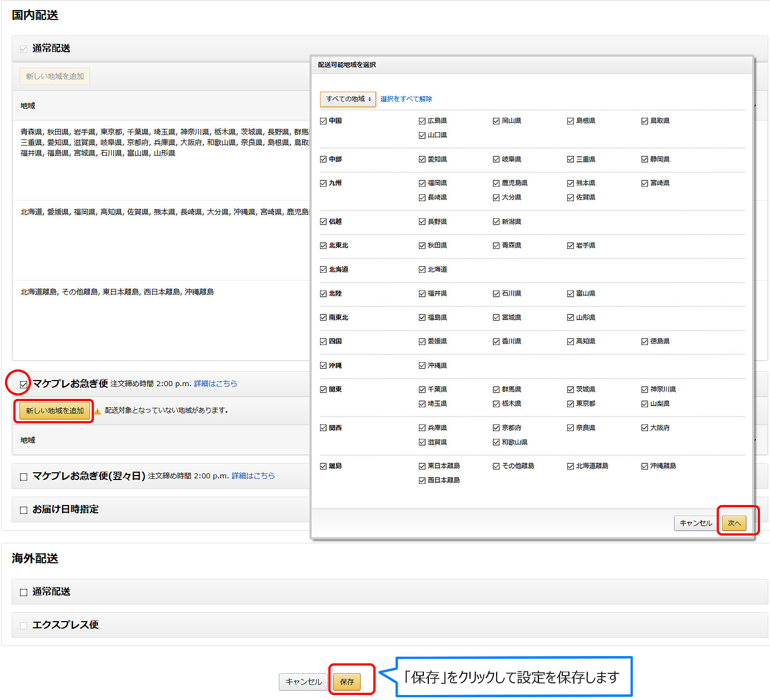The image size is (770, 700).
Task: Enable the マケプレお急ぎ便 checkbox
Action: 23,384
